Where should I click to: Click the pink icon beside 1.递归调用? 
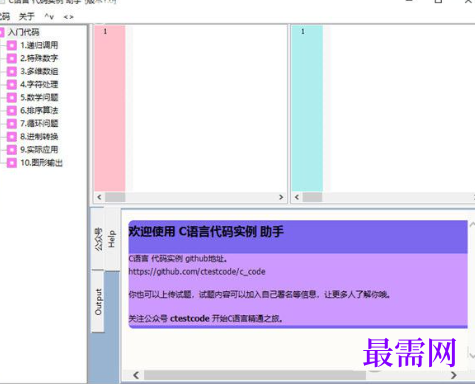tap(12, 45)
